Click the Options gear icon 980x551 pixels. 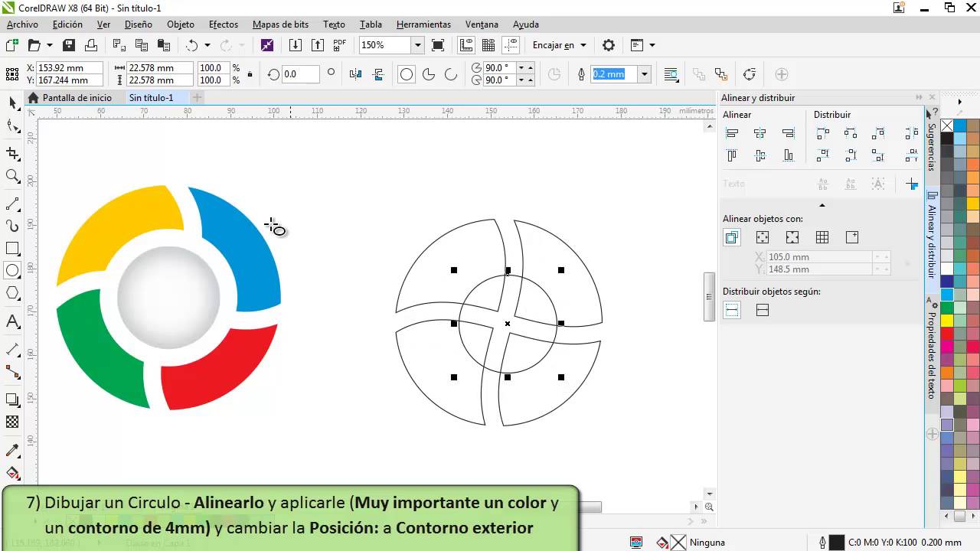609,45
